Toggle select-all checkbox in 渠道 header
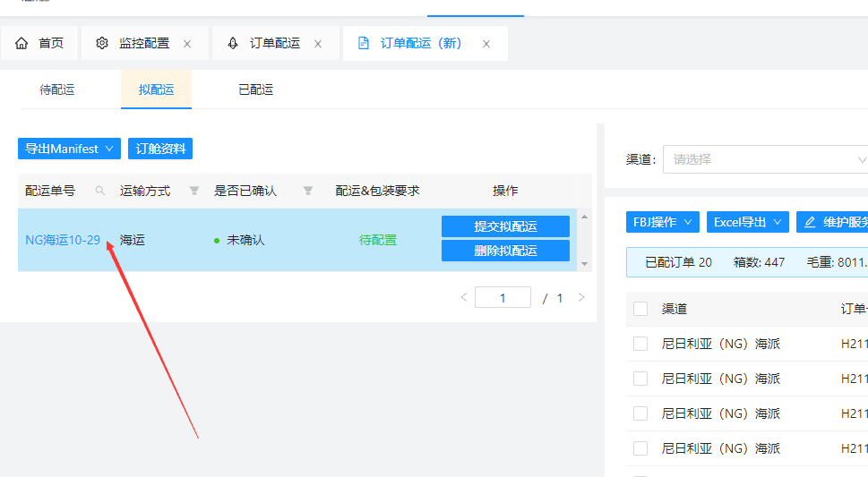Screen dimensions: 868x477 (640, 309)
